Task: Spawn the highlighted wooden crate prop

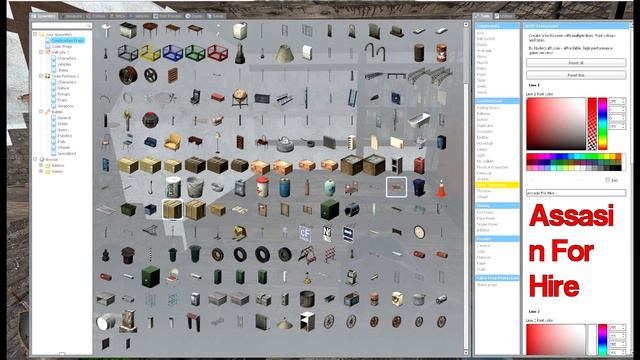Action: [x=173, y=210]
